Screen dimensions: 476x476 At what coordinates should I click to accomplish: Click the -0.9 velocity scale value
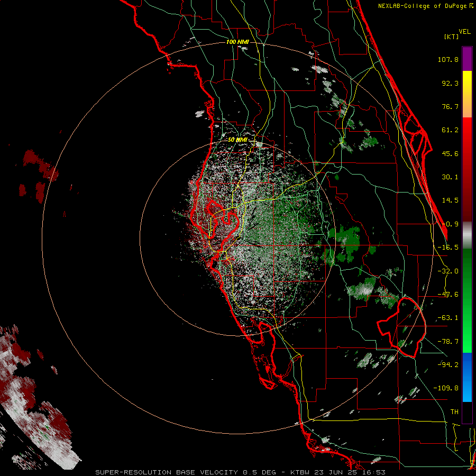pyautogui.click(x=450, y=224)
